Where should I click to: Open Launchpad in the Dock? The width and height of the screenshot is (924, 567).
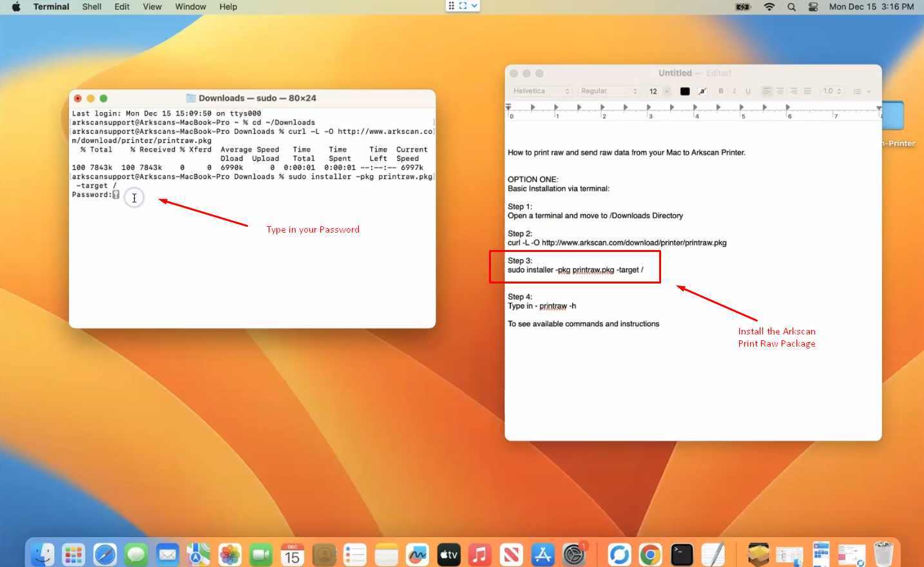pyautogui.click(x=73, y=554)
